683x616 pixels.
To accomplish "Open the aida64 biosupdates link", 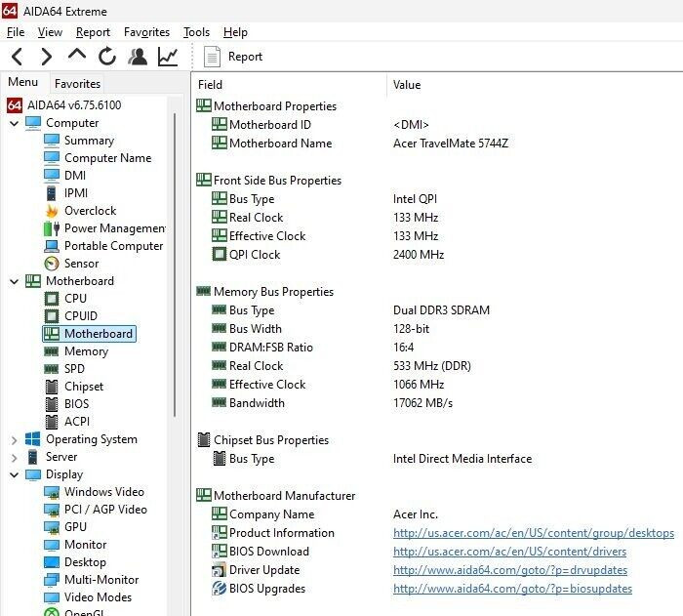I will [x=512, y=589].
